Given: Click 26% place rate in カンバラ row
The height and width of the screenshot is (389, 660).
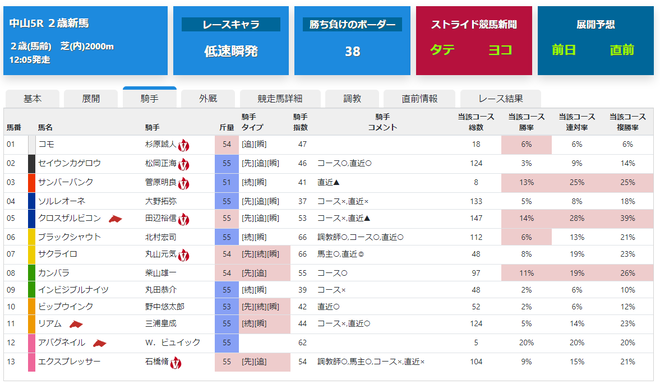Looking at the screenshot, I should [x=628, y=273].
